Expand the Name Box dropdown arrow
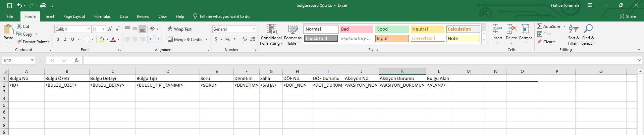 (32, 60)
